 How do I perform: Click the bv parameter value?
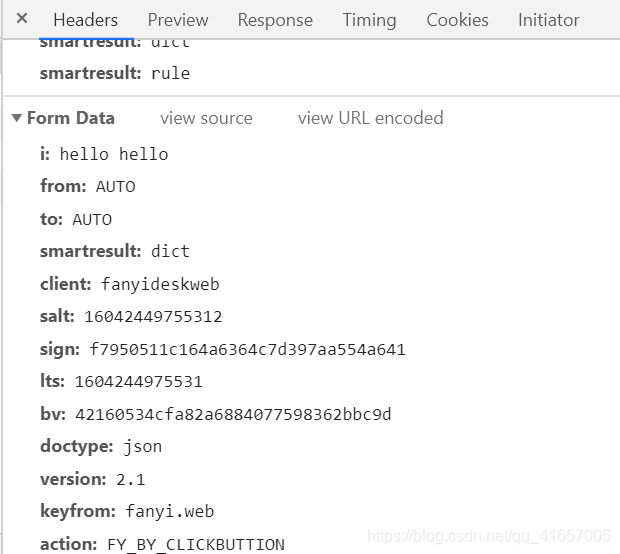tap(233, 414)
